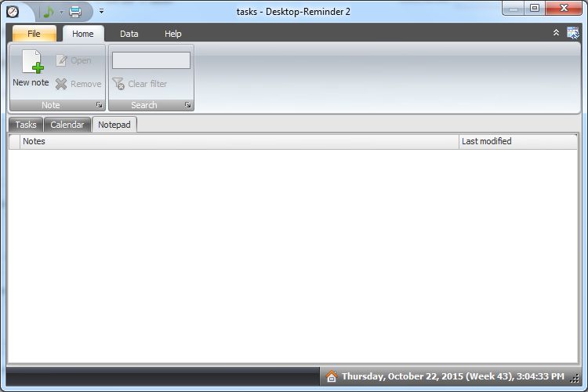Image resolution: width=588 pixels, height=392 pixels.
Task: Select the Notepad tab
Action: pos(114,125)
